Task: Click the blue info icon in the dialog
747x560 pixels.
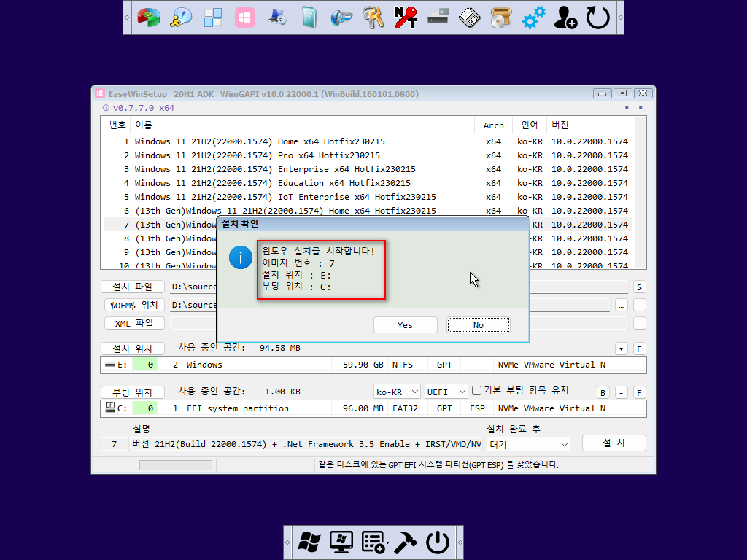Action: click(241, 257)
